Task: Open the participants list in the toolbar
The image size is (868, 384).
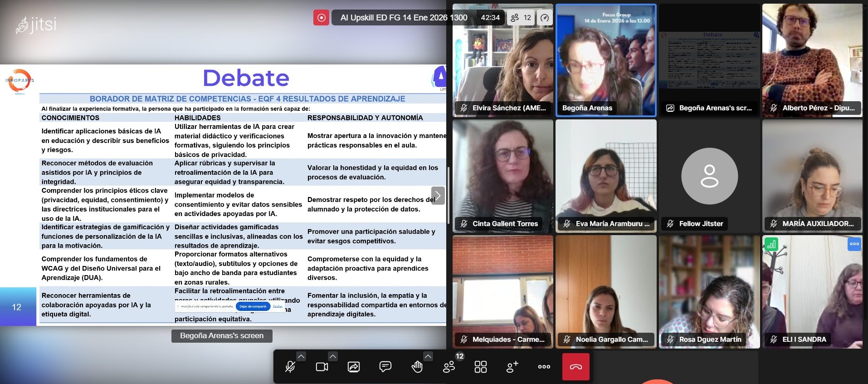Action: click(x=449, y=367)
